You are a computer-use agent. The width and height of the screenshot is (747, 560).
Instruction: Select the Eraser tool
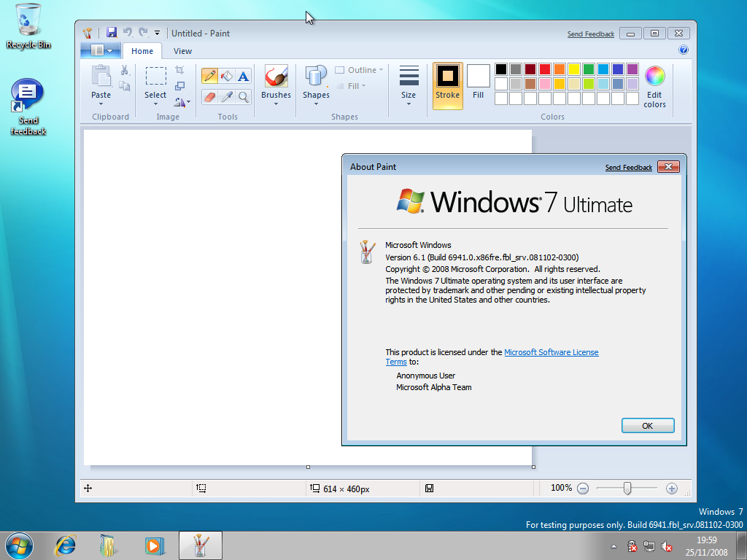(x=209, y=97)
